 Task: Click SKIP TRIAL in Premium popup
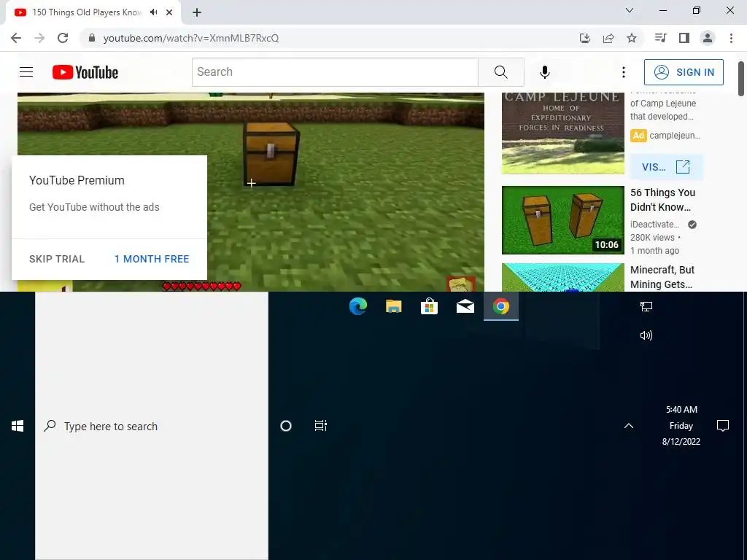tap(57, 259)
